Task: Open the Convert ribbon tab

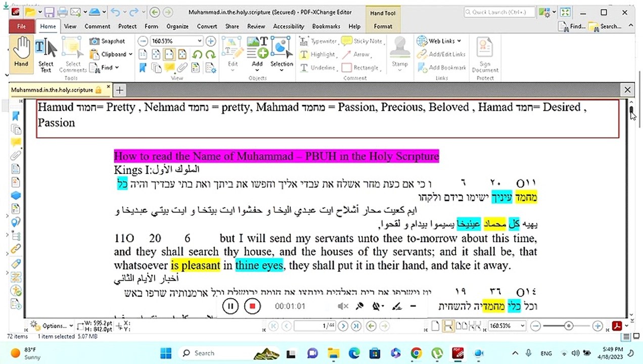Action: pyautogui.click(x=207, y=26)
